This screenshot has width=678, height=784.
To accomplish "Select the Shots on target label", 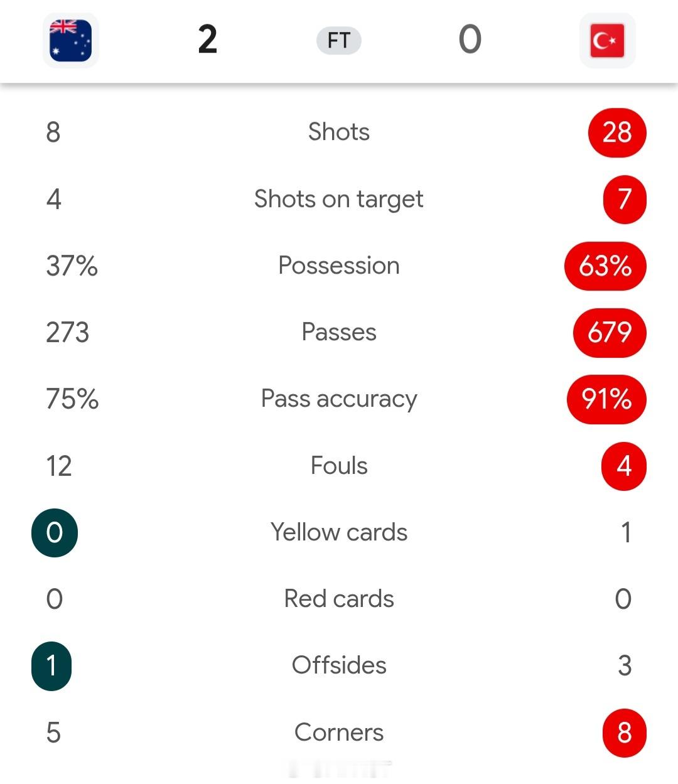I will pyautogui.click(x=339, y=200).
